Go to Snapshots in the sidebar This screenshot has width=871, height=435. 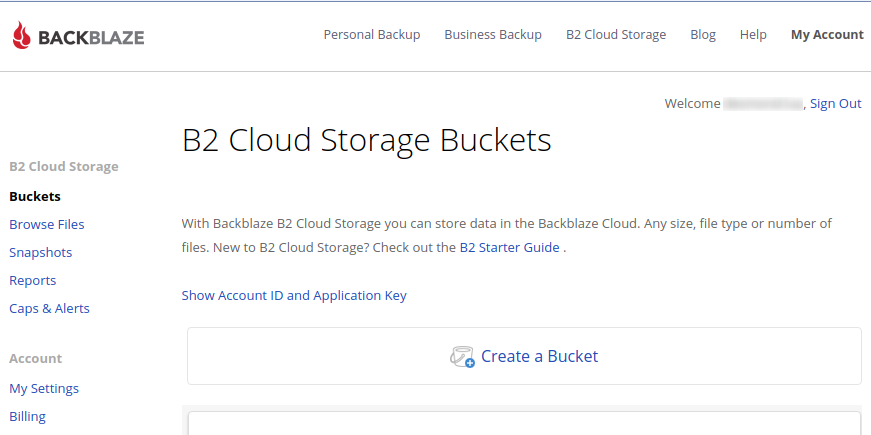(40, 252)
